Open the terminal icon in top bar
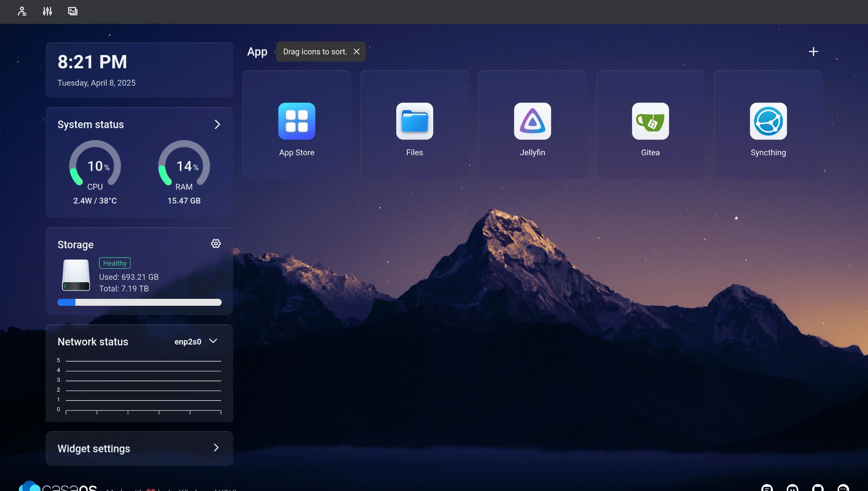 [73, 11]
